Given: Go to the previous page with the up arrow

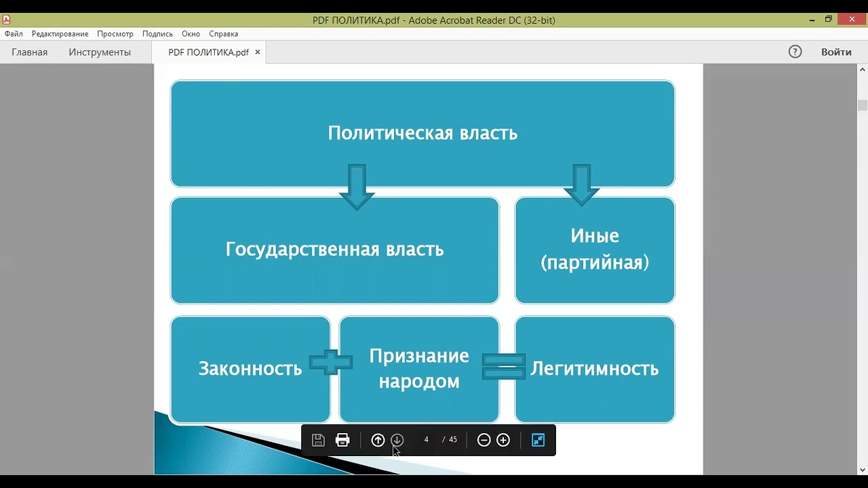Looking at the screenshot, I should click(x=378, y=440).
